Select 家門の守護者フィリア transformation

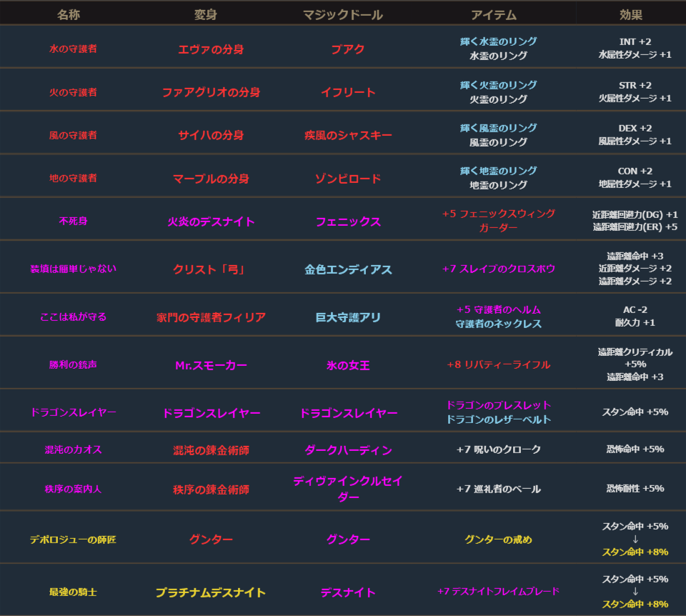pyautogui.click(x=210, y=317)
